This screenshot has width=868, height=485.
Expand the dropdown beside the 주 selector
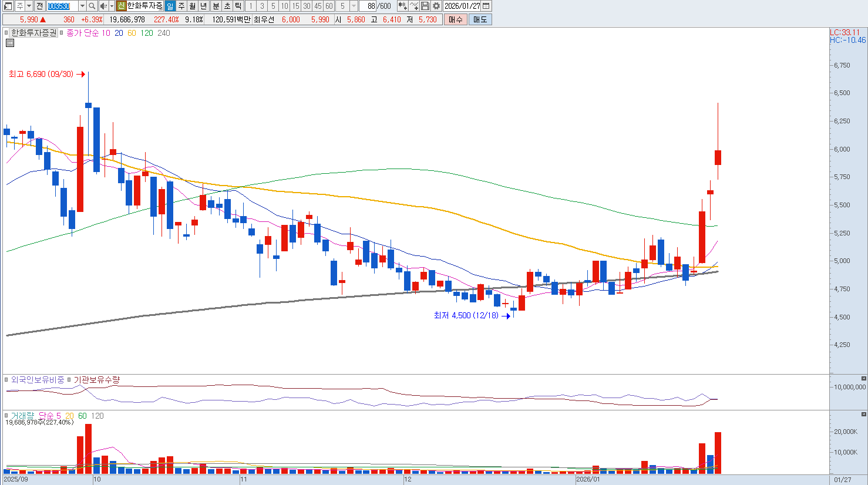[x=29, y=6]
